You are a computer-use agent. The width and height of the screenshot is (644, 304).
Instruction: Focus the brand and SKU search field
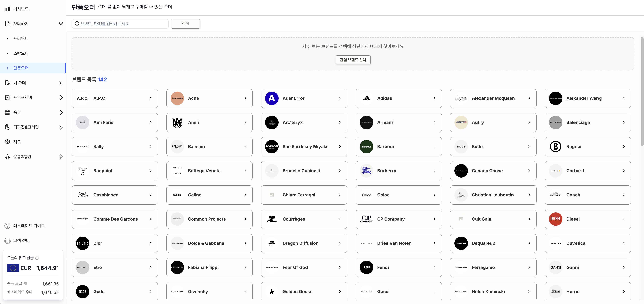coord(123,24)
